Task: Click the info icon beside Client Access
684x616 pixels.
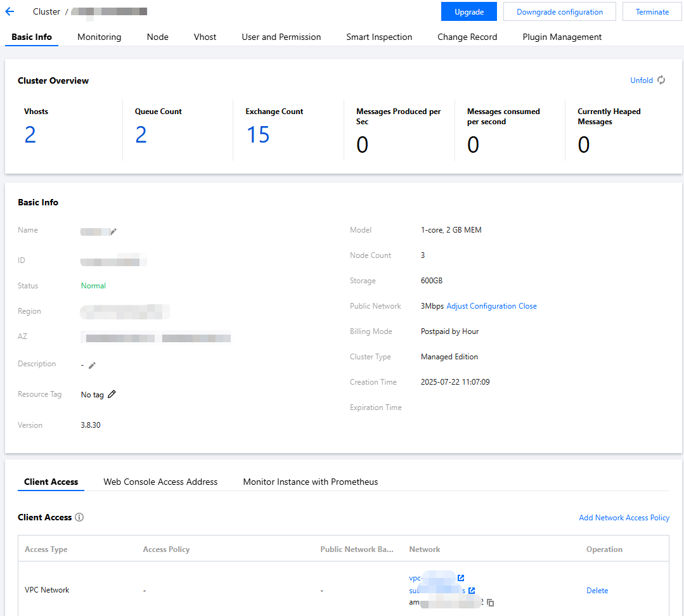Action: [79, 517]
